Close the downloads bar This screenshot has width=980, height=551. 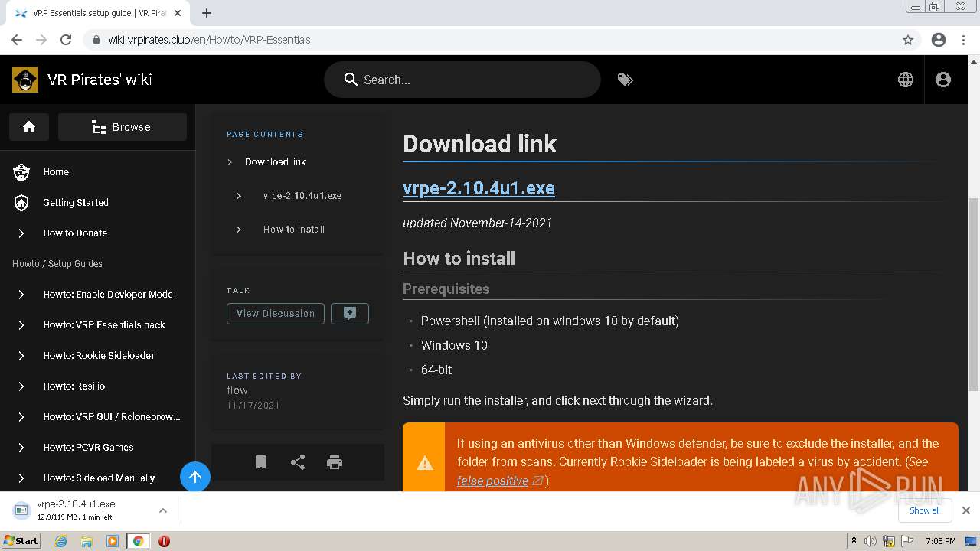click(x=966, y=510)
